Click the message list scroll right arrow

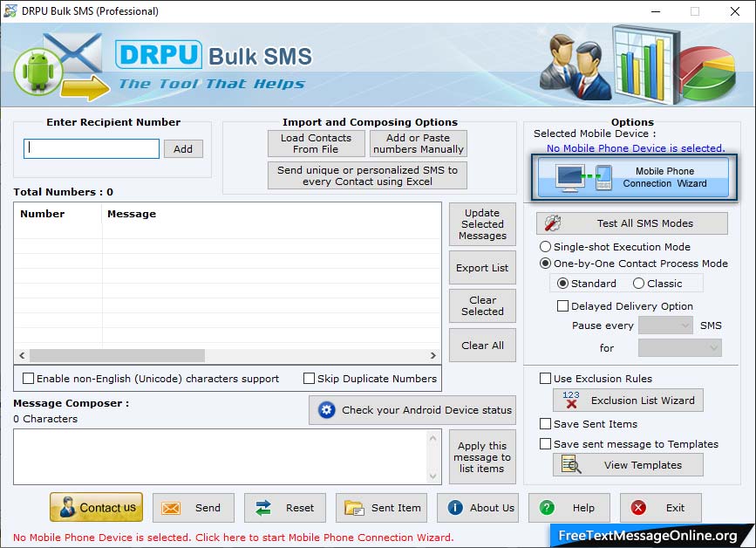point(433,355)
